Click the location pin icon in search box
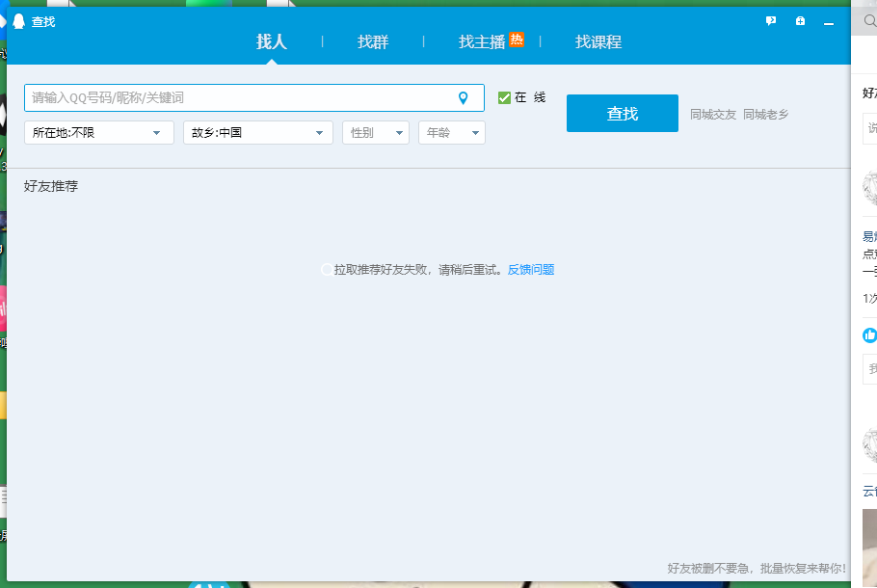This screenshot has height=588, width=877. click(464, 98)
